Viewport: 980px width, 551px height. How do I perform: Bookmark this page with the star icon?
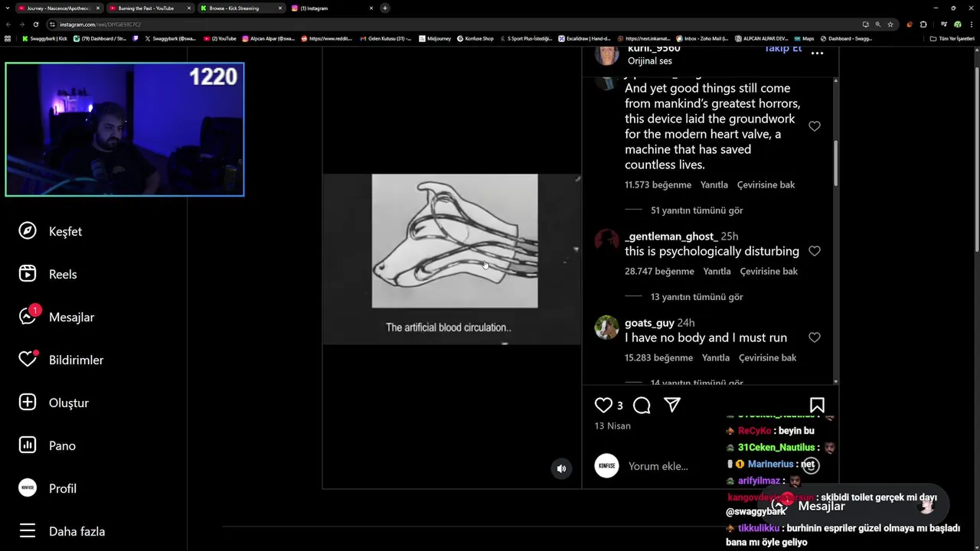click(890, 24)
